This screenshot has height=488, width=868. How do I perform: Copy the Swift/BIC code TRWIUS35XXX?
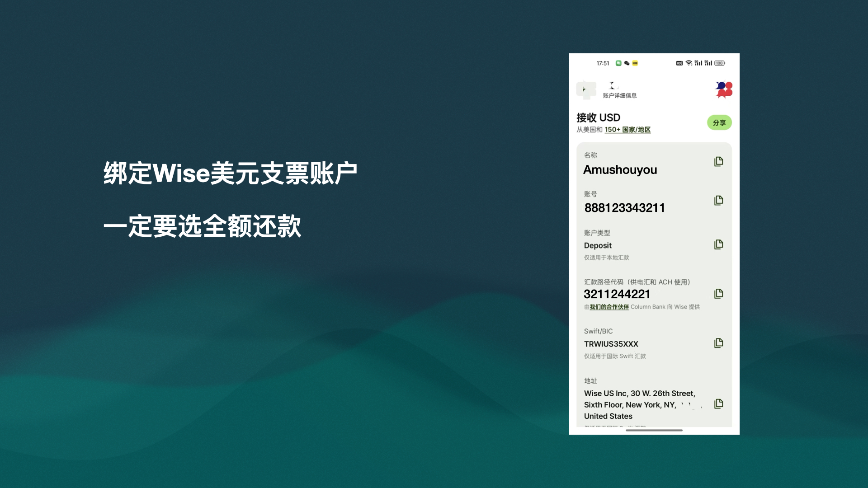click(x=718, y=343)
